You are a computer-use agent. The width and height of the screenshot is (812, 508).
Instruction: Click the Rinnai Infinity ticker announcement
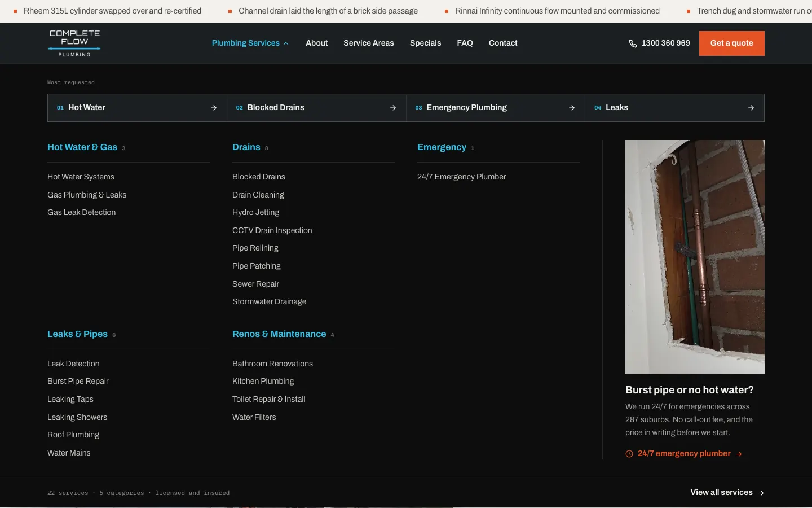pyautogui.click(x=557, y=11)
